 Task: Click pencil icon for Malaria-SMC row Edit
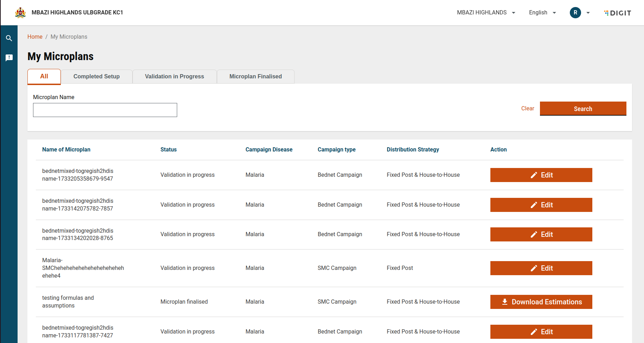click(x=534, y=268)
